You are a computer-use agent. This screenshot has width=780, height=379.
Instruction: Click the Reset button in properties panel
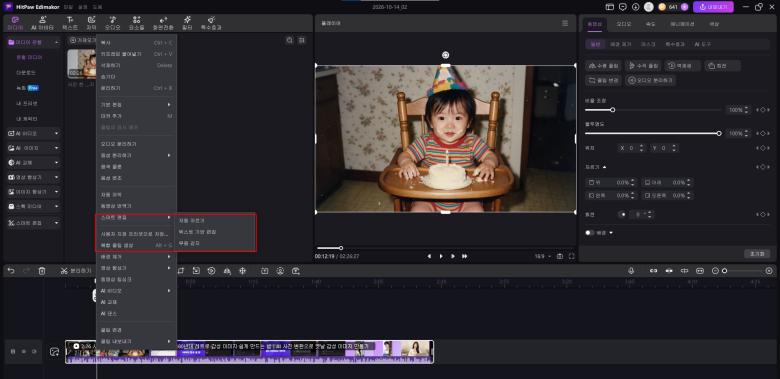pyautogui.click(x=757, y=254)
